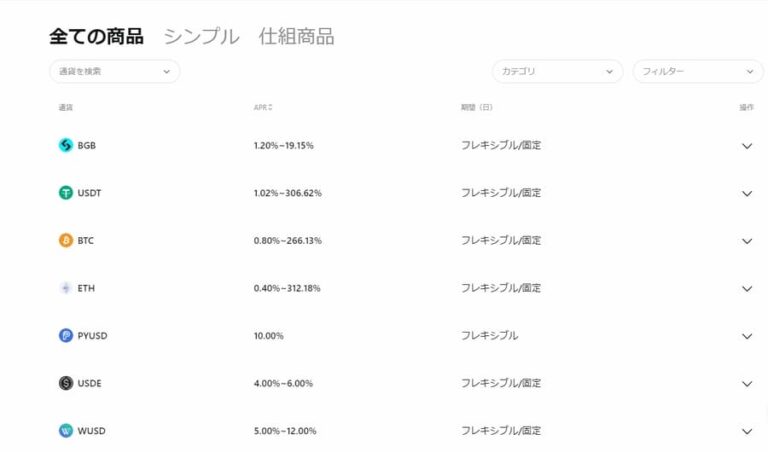Expand the BTC row chevron

(746, 241)
